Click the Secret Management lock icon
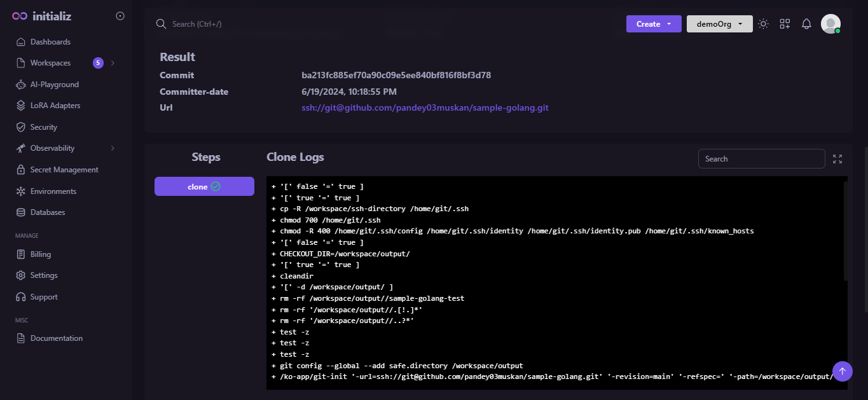Image resolution: width=868 pixels, height=400 pixels. point(20,170)
